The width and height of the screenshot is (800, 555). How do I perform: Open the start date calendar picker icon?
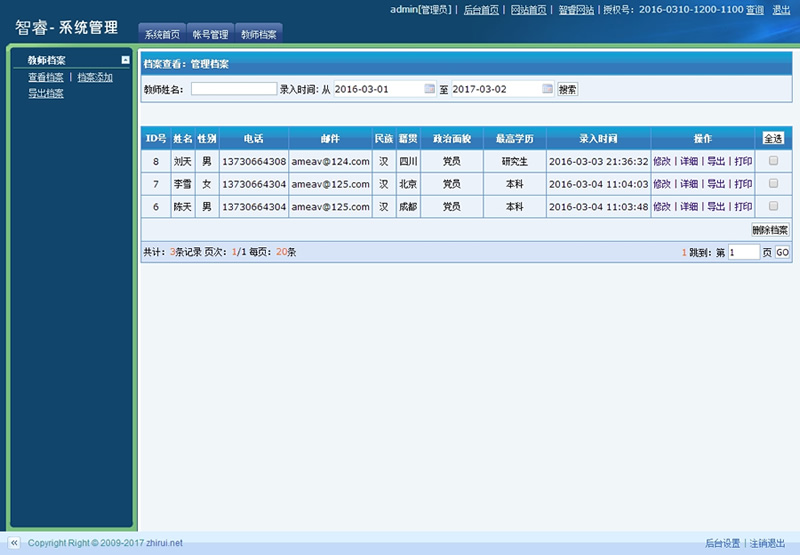coord(430,89)
